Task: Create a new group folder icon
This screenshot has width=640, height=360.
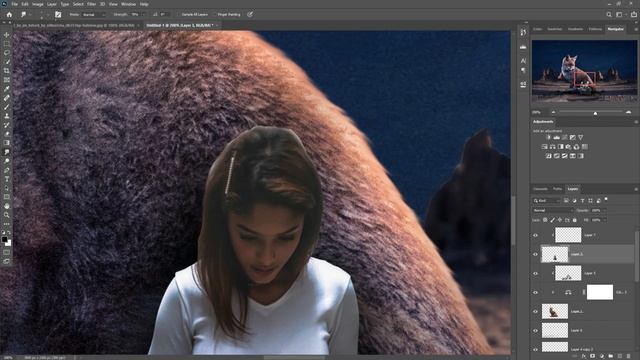Action: pyautogui.click(x=611, y=356)
